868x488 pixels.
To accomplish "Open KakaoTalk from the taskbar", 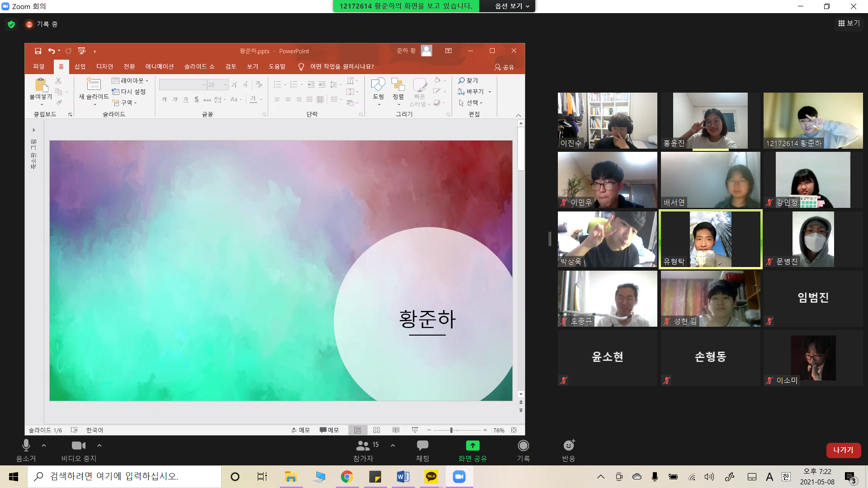I will click(x=431, y=477).
